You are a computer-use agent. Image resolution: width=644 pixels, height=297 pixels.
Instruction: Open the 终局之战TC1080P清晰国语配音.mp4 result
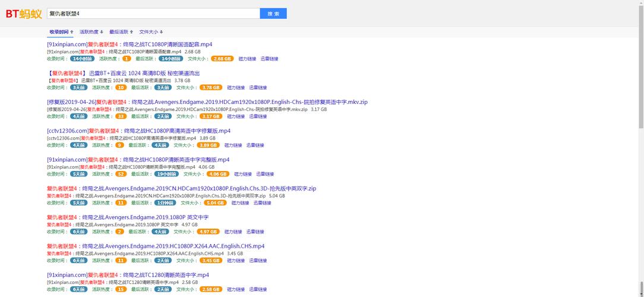(130, 45)
